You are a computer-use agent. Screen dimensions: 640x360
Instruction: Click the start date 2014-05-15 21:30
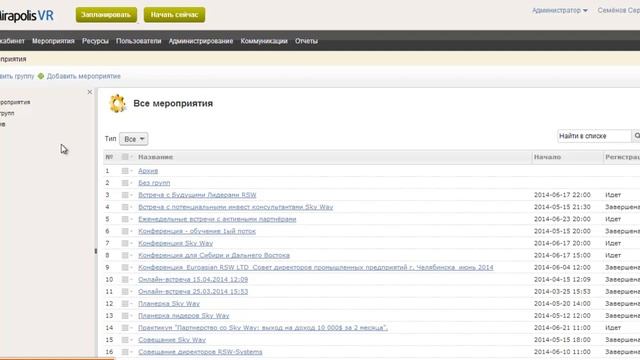pos(562,207)
